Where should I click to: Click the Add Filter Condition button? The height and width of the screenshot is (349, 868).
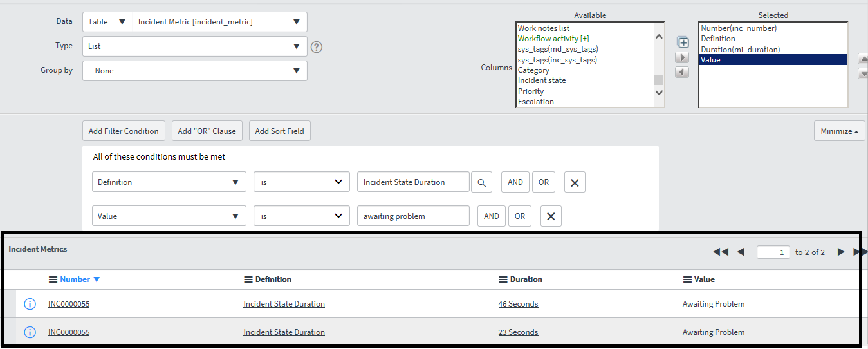(124, 131)
